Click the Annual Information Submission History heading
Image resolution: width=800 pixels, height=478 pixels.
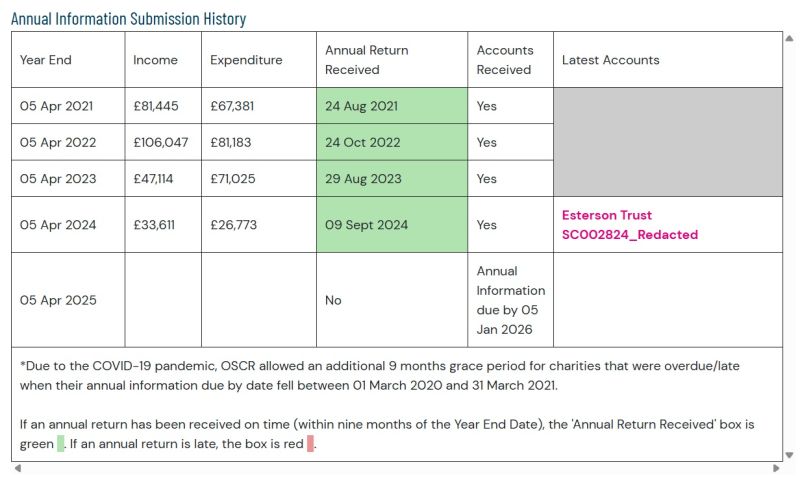(128, 19)
